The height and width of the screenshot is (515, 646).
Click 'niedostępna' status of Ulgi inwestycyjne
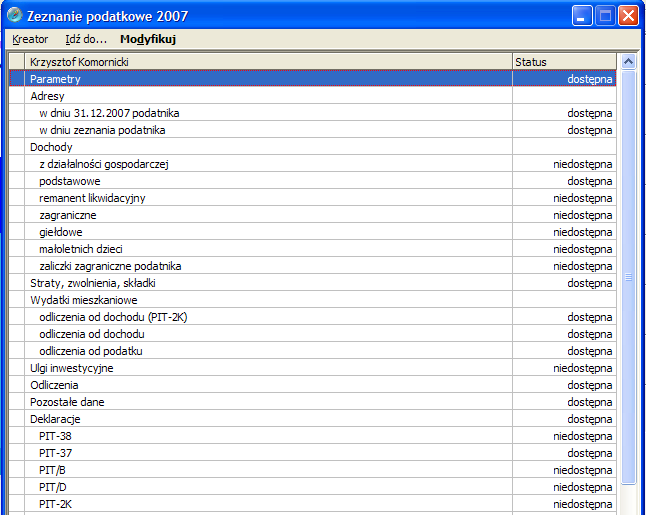(583, 369)
